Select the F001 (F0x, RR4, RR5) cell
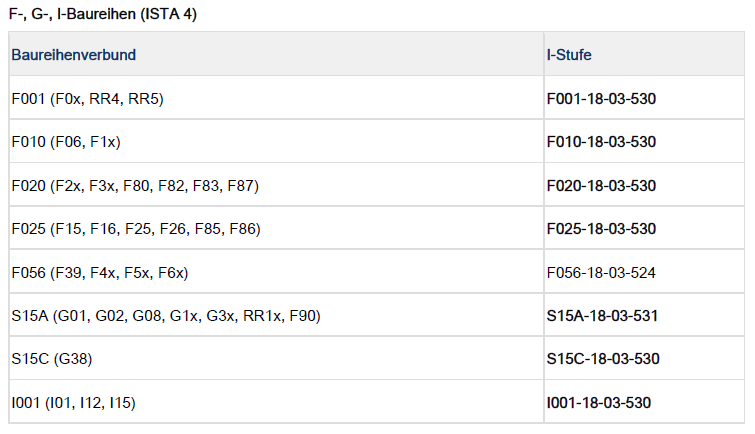This screenshot has height=434, width=755. 88,99
